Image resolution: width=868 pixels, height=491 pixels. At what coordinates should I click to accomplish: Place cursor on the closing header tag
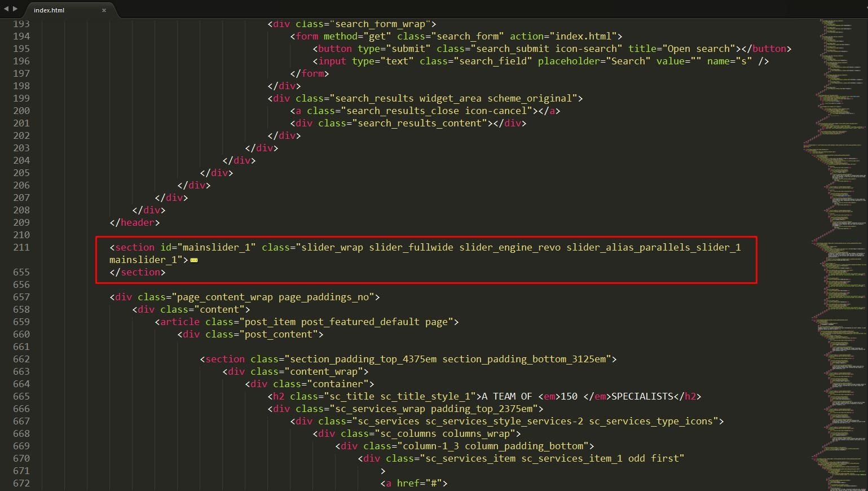tap(135, 222)
